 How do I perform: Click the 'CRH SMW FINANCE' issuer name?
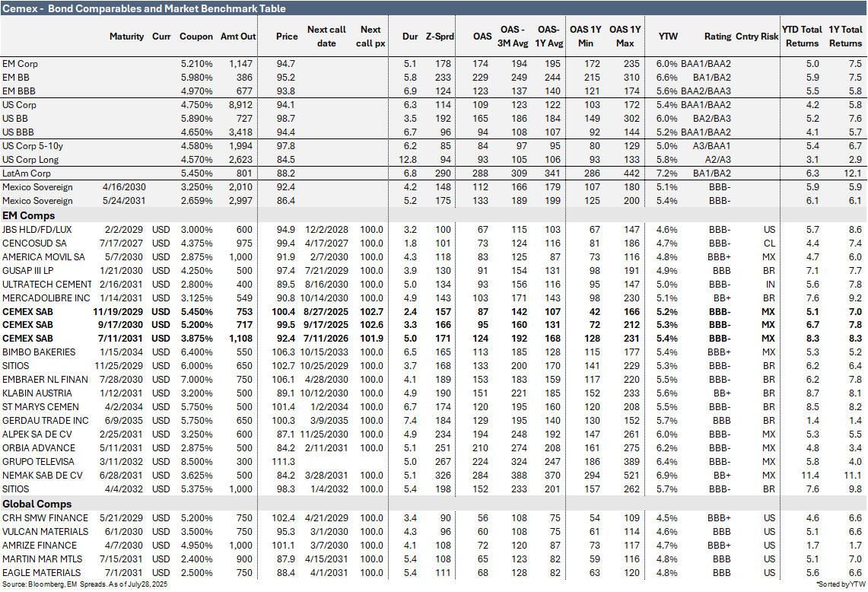[x=46, y=517]
